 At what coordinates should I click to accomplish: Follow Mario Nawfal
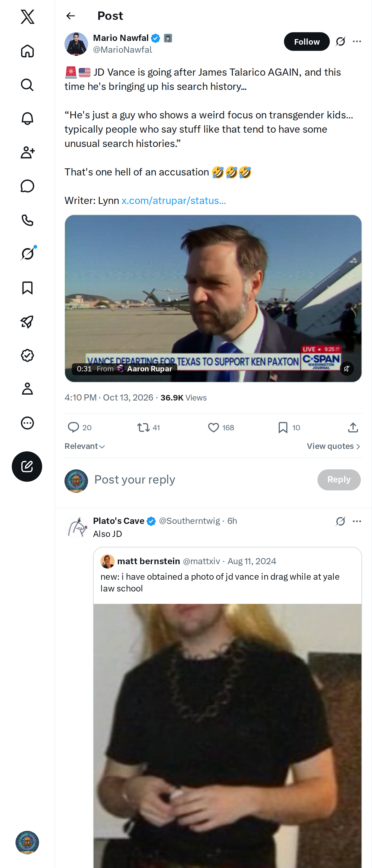pyautogui.click(x=307, y=42)
